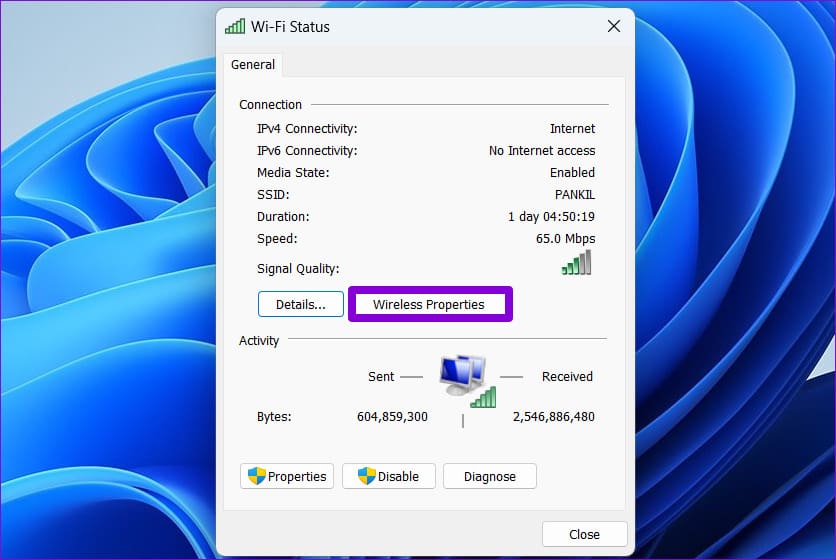Select the General tab

[253, 65]
